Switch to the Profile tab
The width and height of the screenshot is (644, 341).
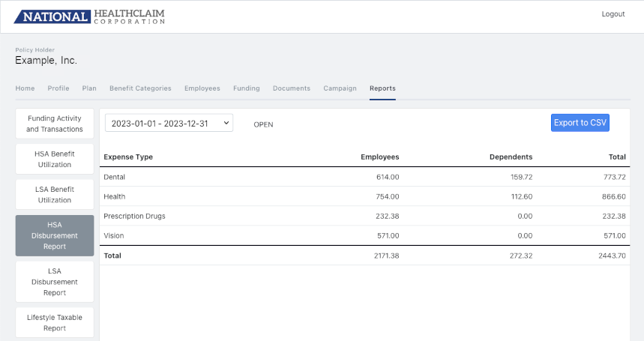click(58, 88)
